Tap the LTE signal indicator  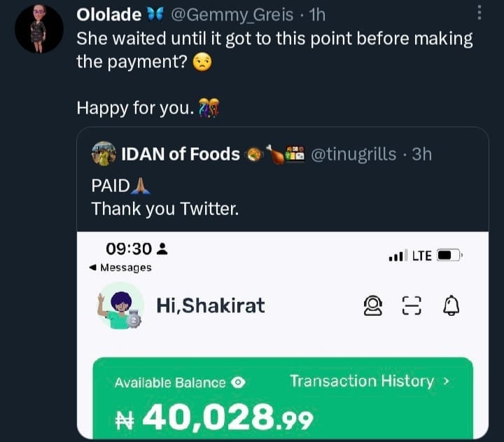(421, 256)
